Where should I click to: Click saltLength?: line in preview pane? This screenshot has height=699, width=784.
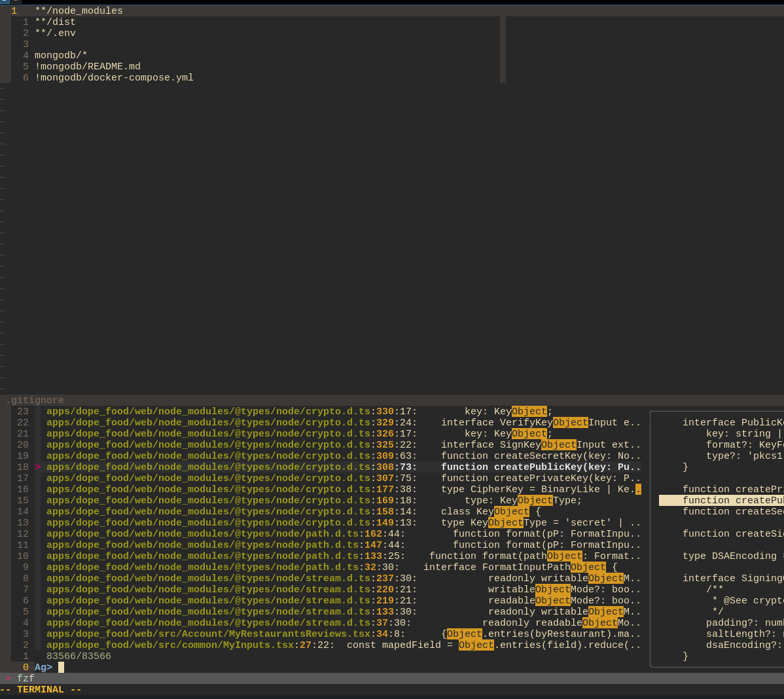(745, 634)
